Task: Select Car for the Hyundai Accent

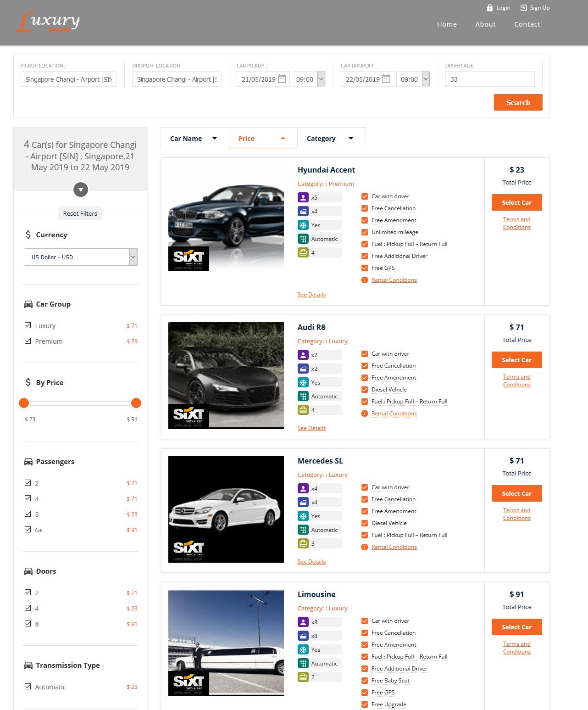Action: 516,202
